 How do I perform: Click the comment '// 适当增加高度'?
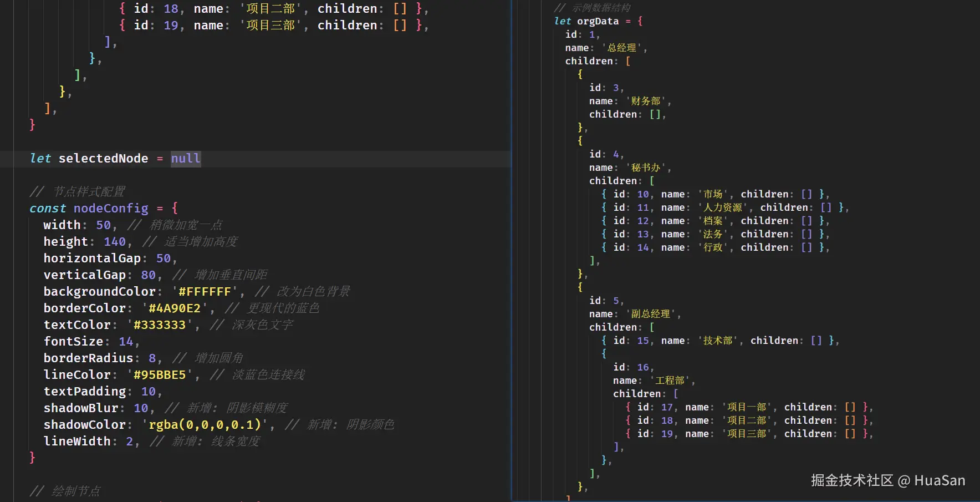click(x=190, y=242)
